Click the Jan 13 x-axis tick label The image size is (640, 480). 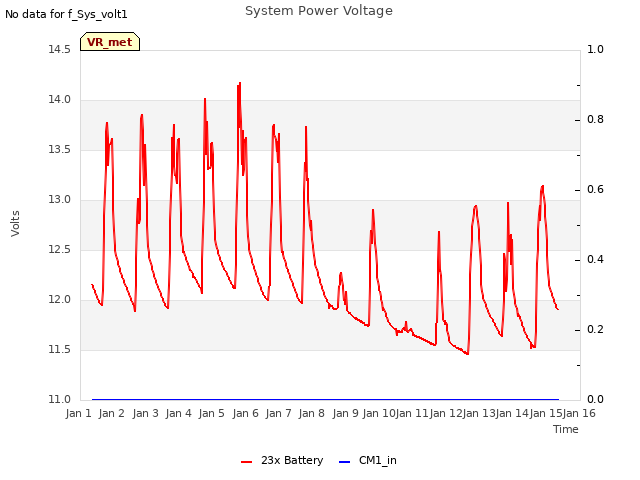pos(479,413)
